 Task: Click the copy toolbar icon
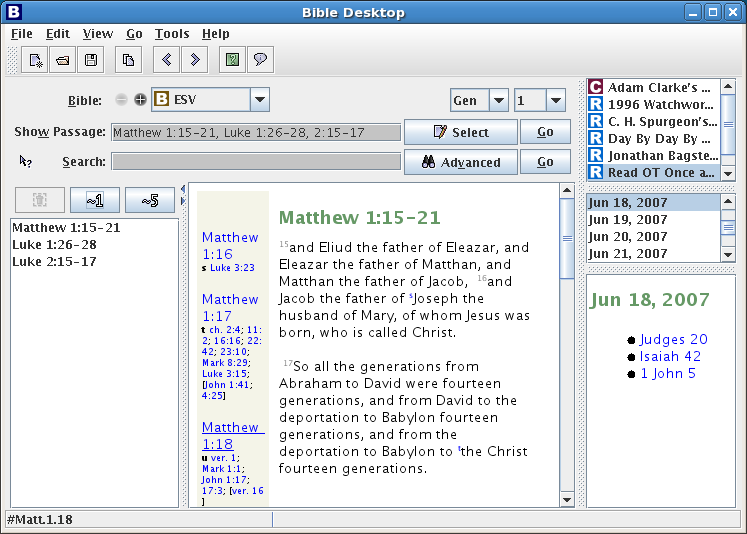pyautogui.click(x=128, y=60)
